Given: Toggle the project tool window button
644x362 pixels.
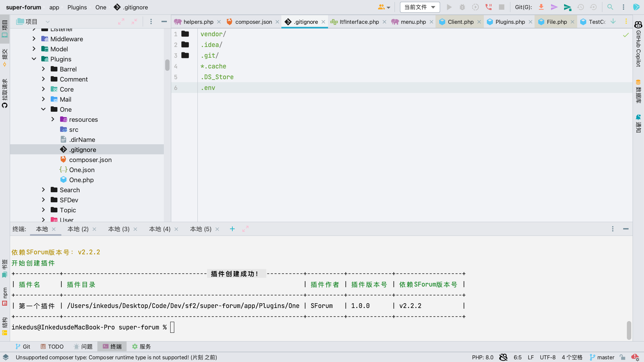Looking at the screenshot, I should (x=5, y=29).
